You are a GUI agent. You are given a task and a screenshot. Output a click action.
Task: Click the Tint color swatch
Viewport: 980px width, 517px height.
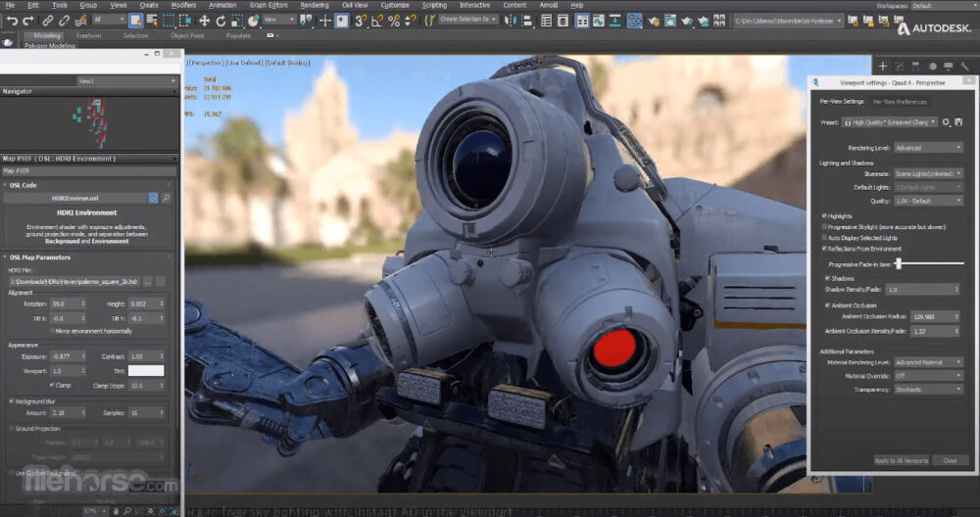tap(146, 371)
